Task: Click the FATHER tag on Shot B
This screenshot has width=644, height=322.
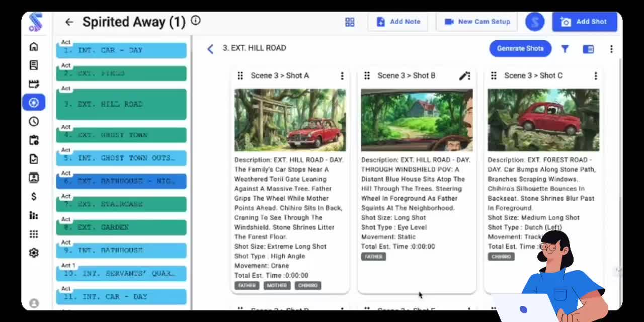Action: pos(374,257)
